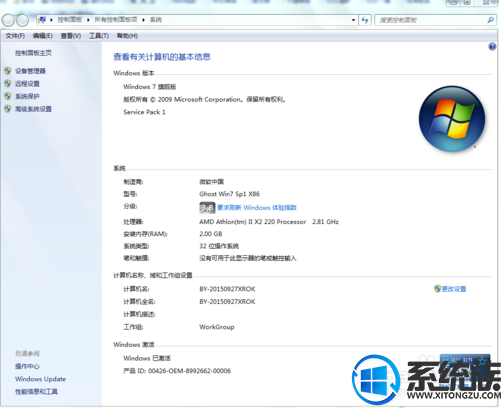The width and height of the screenshot is (501, 408).
Task: Click the shield icon beside 更改设置
Action: tap(438, 289)
